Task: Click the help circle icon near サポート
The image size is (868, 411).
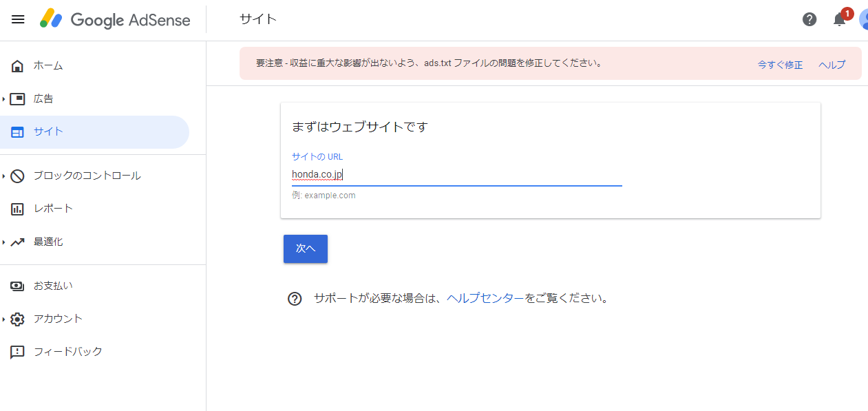Action: [x=295, y=299]
